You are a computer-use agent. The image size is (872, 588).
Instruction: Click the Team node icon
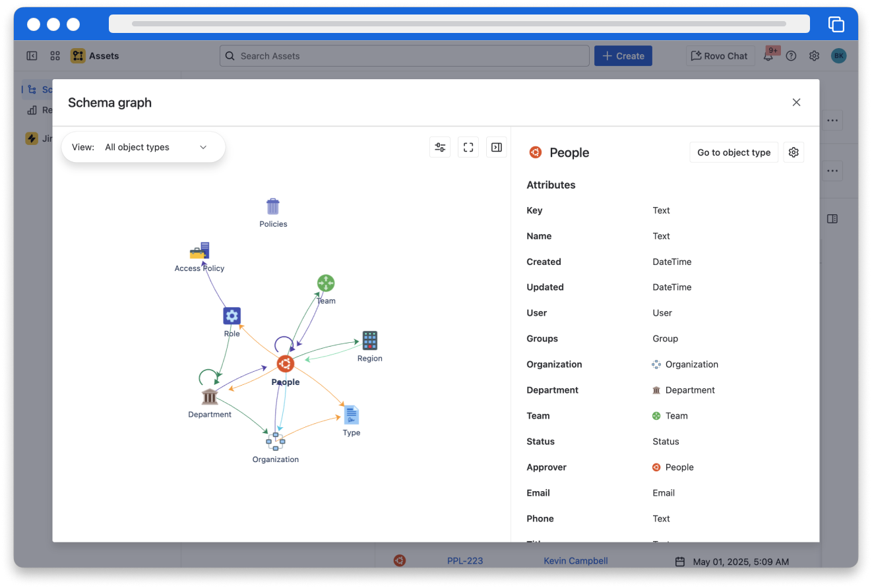pos(326,283)
